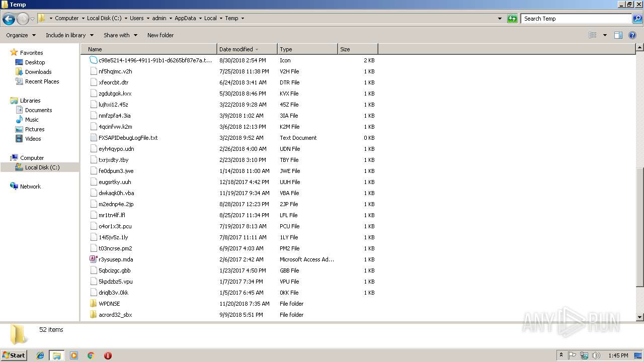This screenshot has height=362, width=644.
Task: Click the admin breadcrumb segment
Action: click(159, 18)
